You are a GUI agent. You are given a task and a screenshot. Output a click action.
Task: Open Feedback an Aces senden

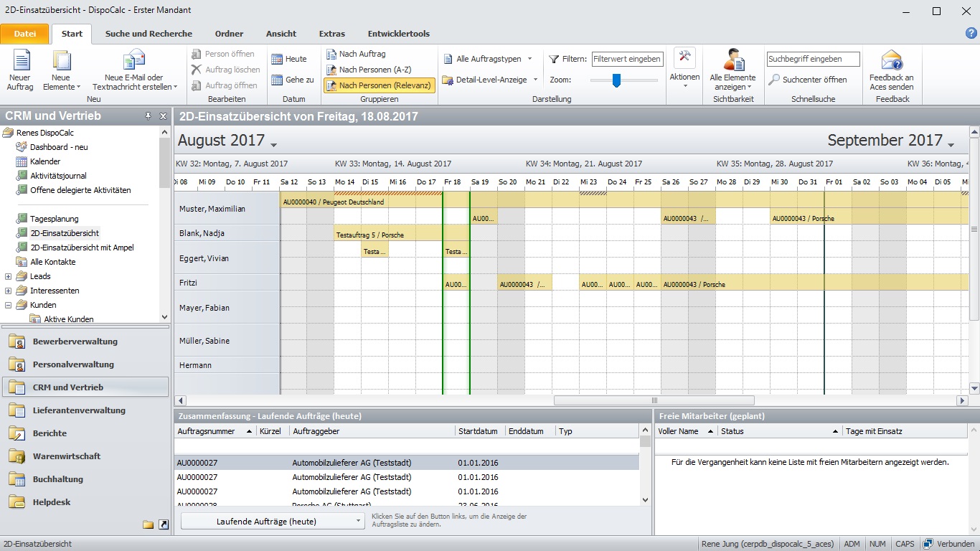(x=891, y=62)
